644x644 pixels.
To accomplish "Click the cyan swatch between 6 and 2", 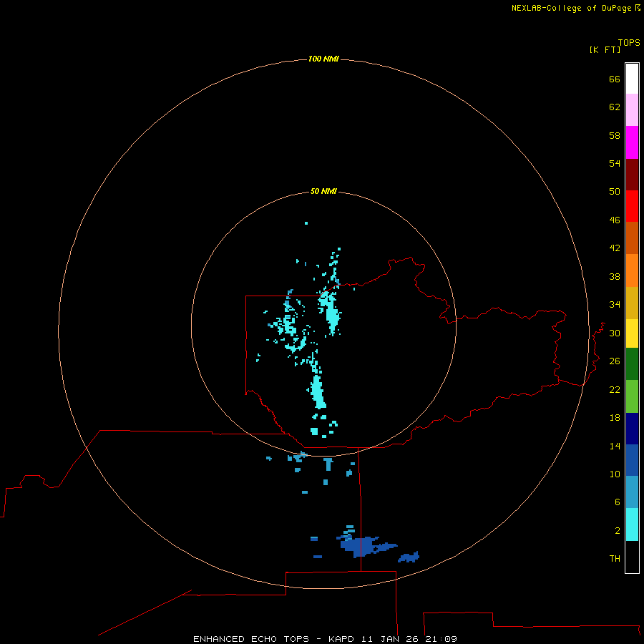I will coord(632,525).
